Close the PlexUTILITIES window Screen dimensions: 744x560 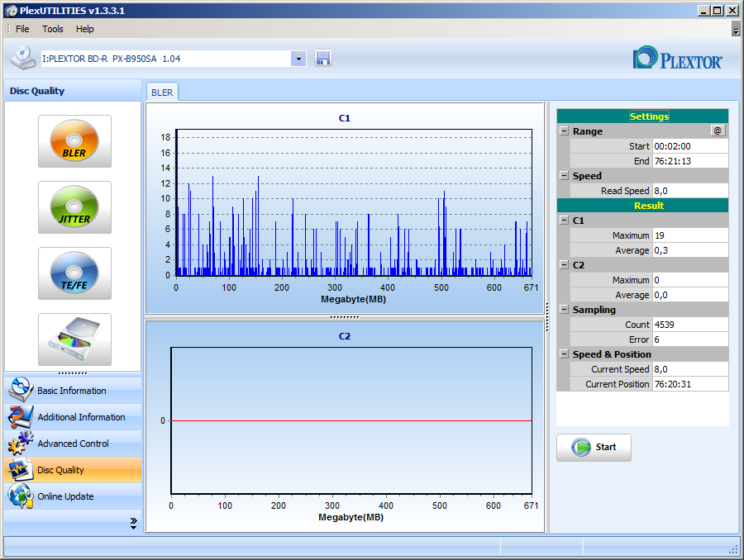pyautogui.click(x=732, y=11)
